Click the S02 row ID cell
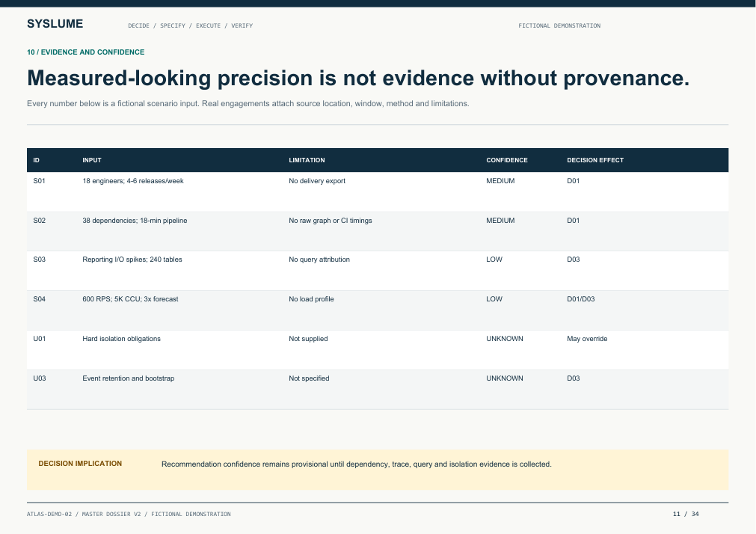The width and height of the screenshot is (756, 534). [x=39, y=221]
